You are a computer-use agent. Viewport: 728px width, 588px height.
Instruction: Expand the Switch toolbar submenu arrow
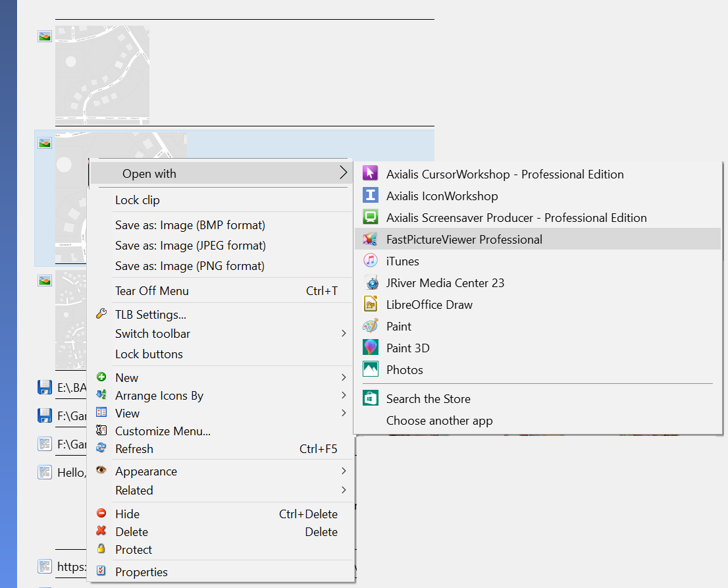point(343,333)
